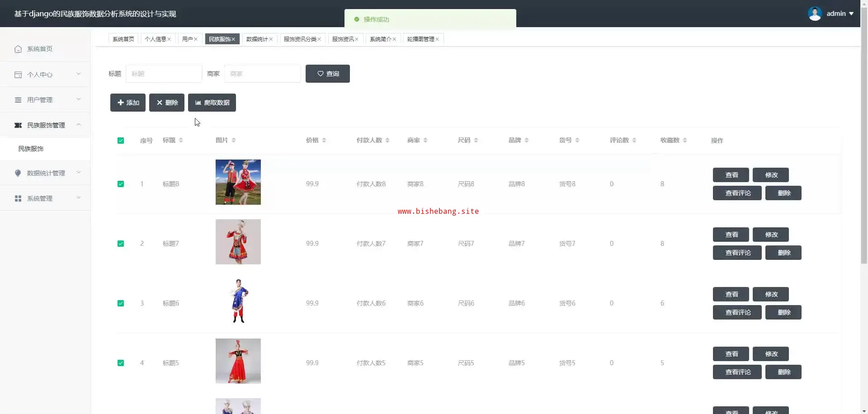Click the home icon beside 系统首页
The image size is (868, 414).
(18, 49)
